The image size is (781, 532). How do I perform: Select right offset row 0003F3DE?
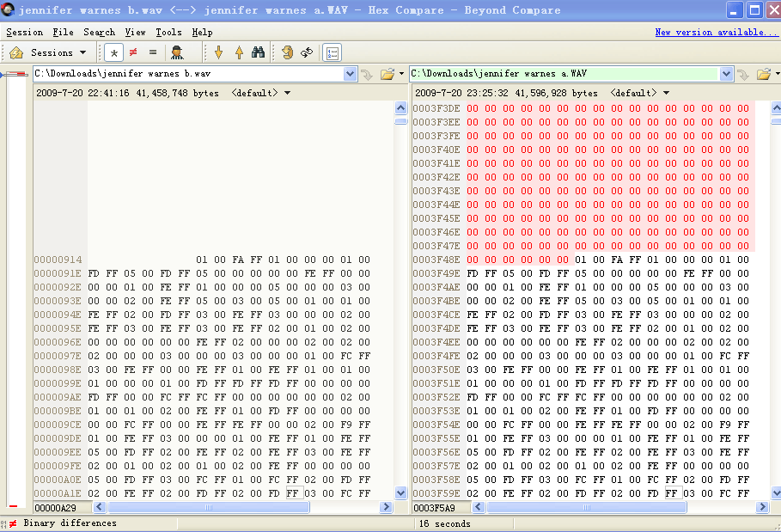pos(436,108)
